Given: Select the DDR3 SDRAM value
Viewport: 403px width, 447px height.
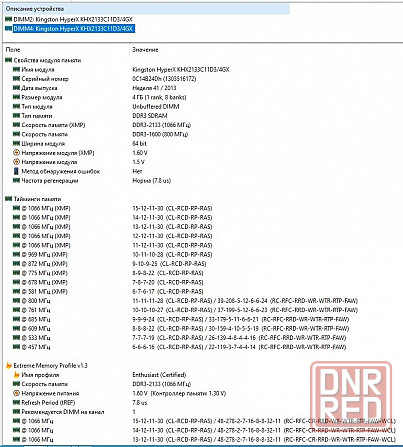Looking at the screenshot, I should [150, 116].
